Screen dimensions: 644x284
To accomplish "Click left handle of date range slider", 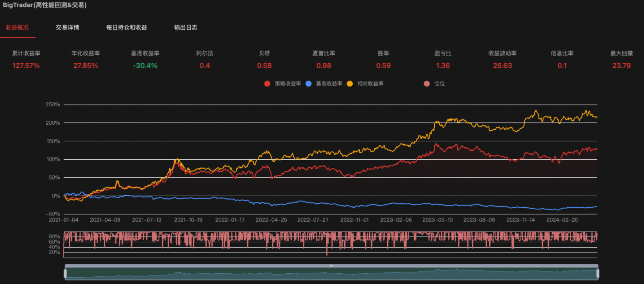I will pos(65,274).
